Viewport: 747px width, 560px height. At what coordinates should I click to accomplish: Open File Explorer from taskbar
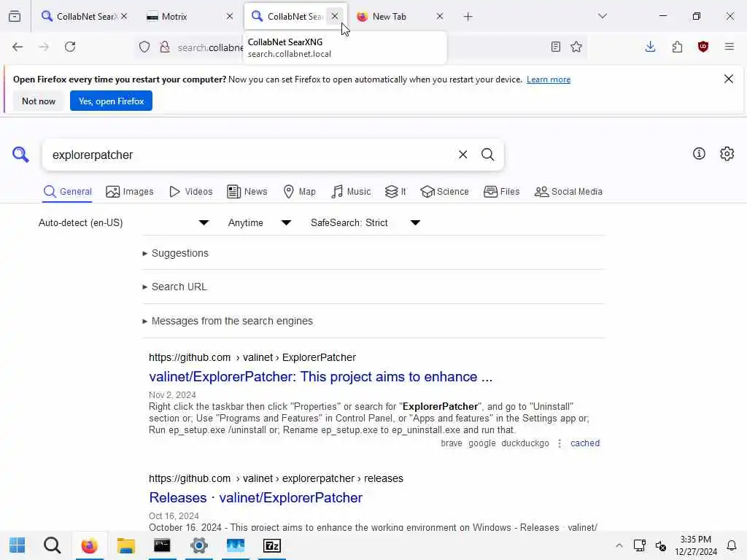coord(125,545)
